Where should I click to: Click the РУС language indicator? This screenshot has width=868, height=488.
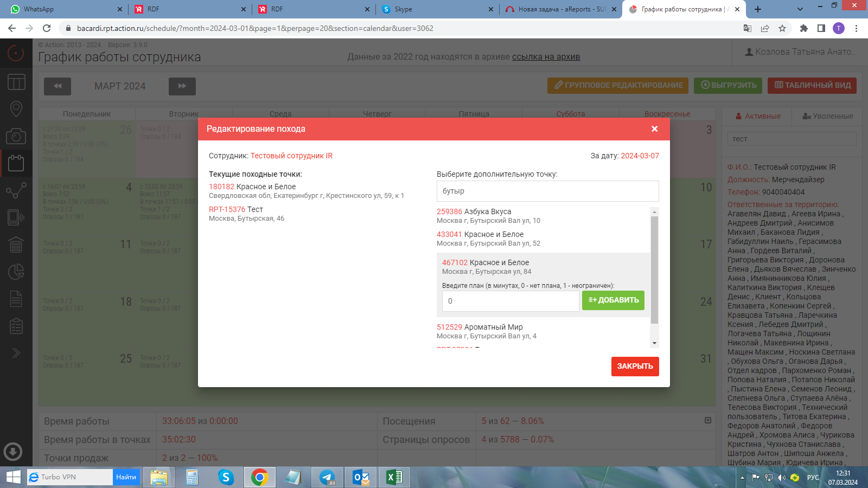click(813, 477)
